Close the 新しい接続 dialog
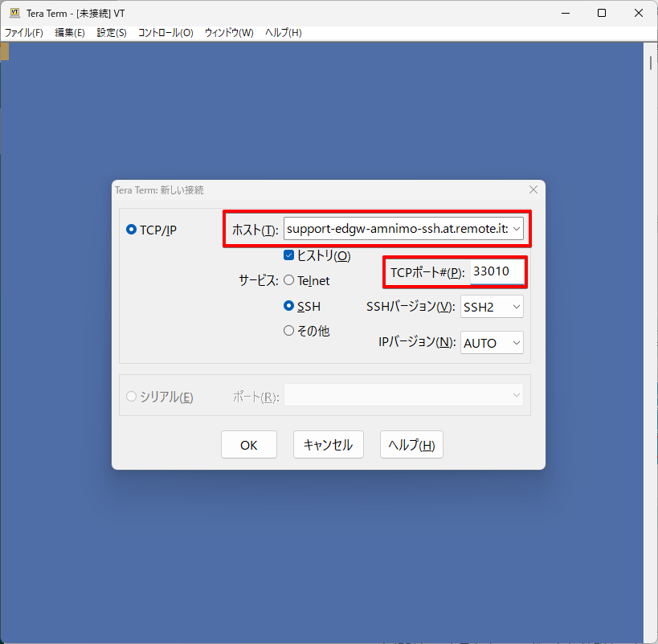This screenshot has height=644, width=658. [533, 190]
